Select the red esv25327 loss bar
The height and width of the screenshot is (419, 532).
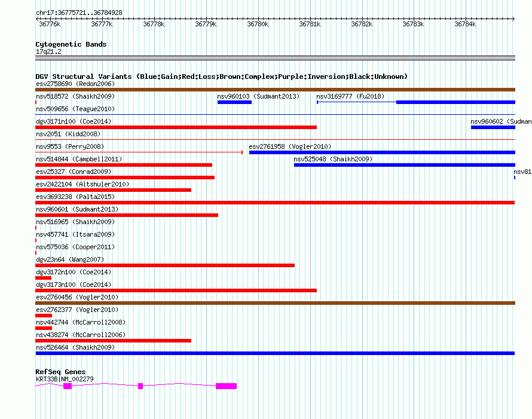click(x=125, y=178)
